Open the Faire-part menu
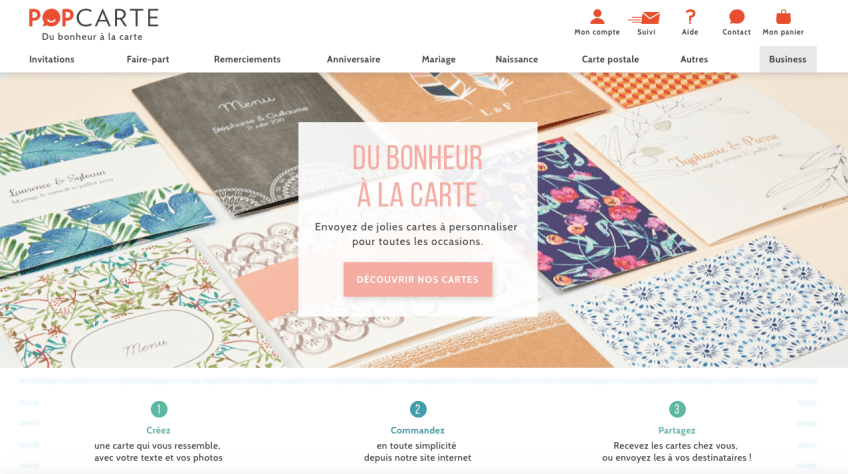Viewport: 848px width, 474px height. click(148, 60)
